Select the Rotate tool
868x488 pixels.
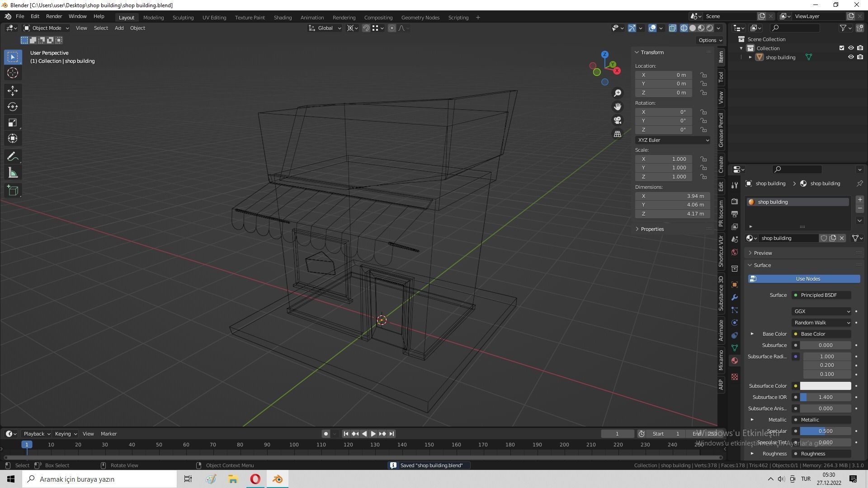(13, 107)
